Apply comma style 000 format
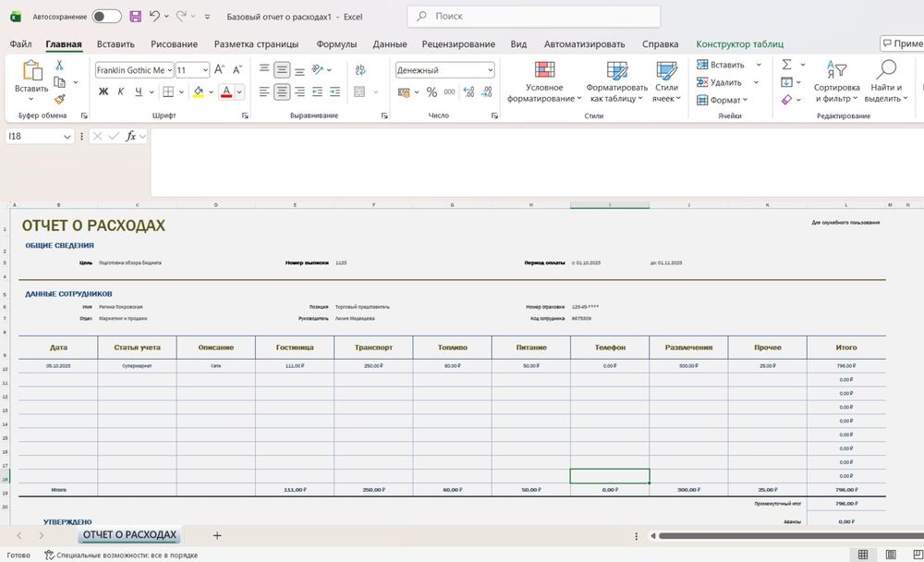 450,92
